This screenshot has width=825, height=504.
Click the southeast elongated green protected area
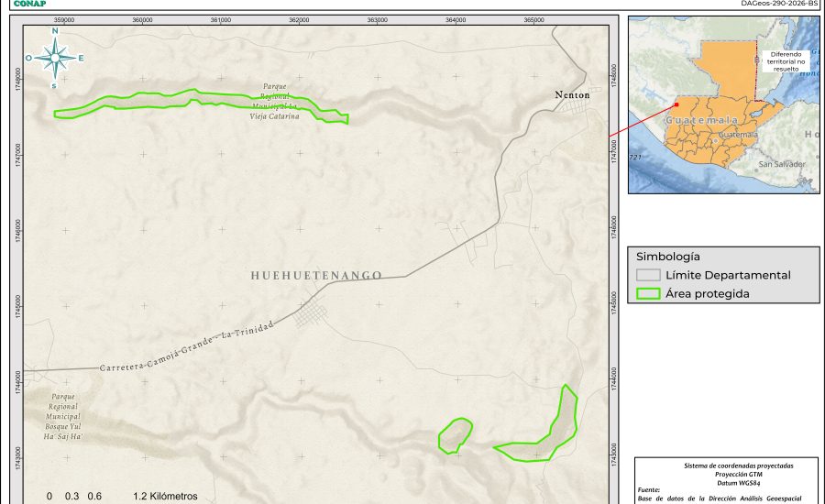[x=550, y=429]
